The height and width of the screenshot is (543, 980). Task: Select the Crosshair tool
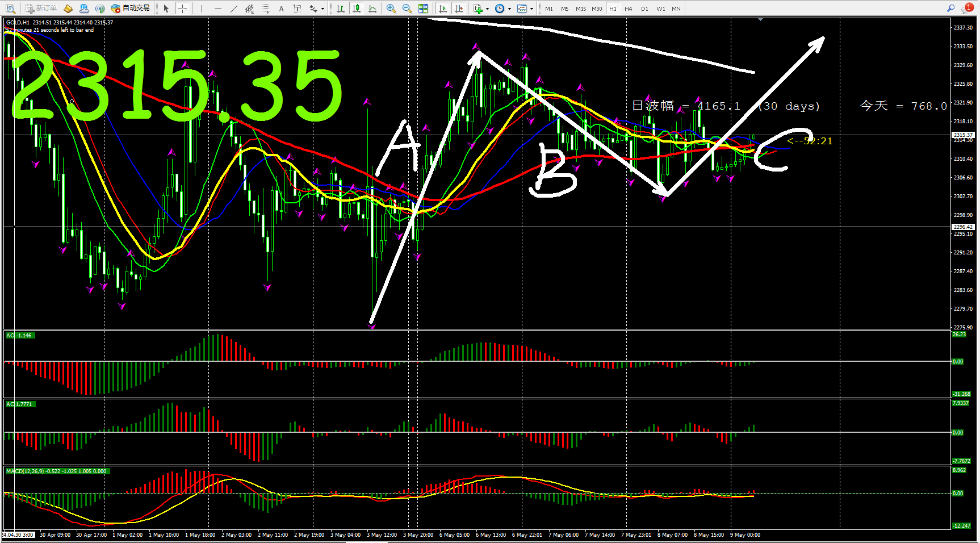pyautogui.click(x=182, y=9)
